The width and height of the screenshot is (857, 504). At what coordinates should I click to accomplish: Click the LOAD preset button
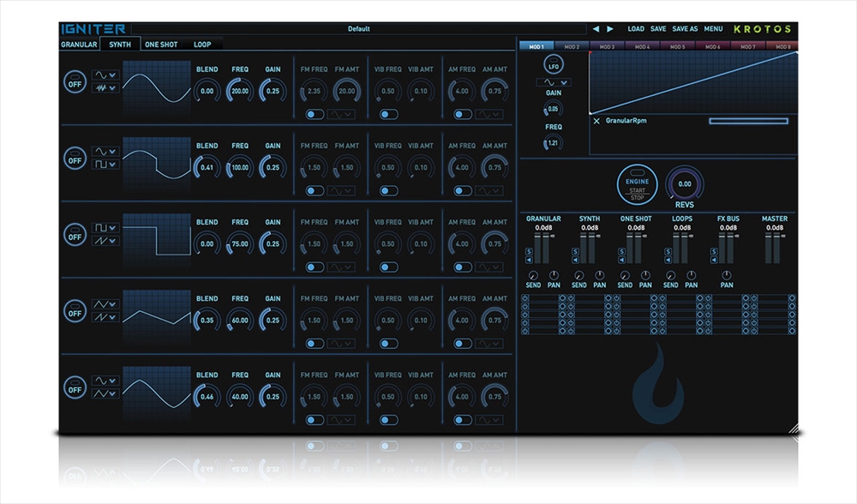[x=636, y=29]
